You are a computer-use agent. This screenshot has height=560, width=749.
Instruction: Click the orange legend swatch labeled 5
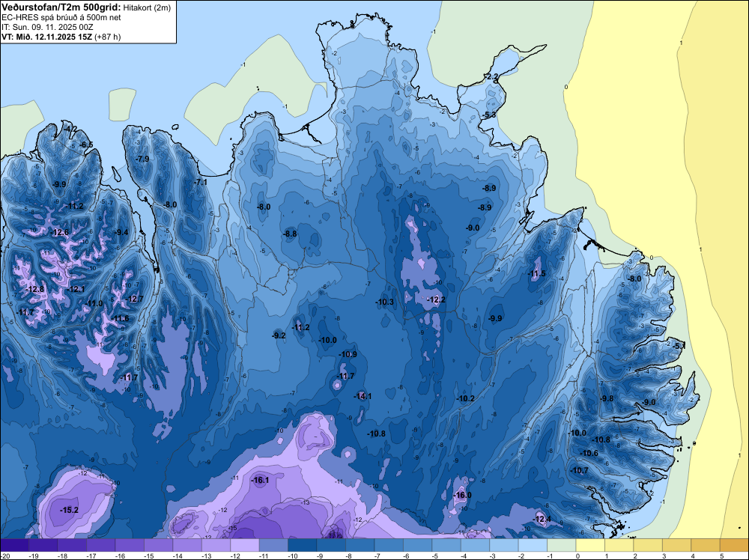[x=734, y=545]
